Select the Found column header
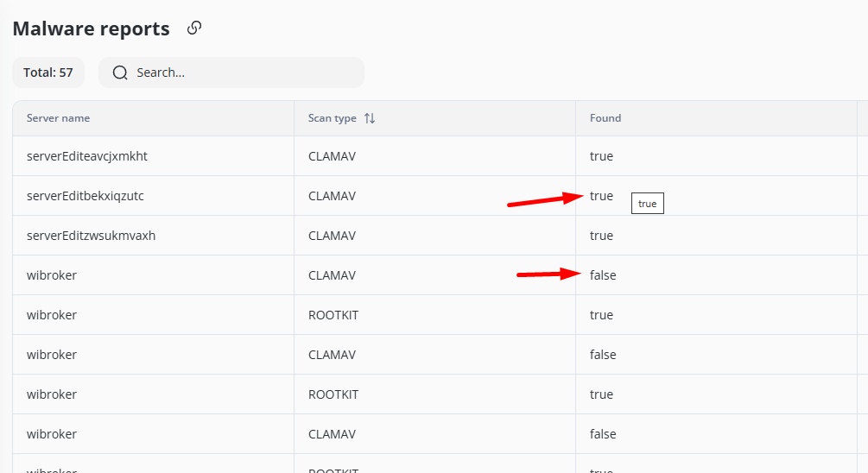Viewport: 868px width, 473px height. coord(605,118)
